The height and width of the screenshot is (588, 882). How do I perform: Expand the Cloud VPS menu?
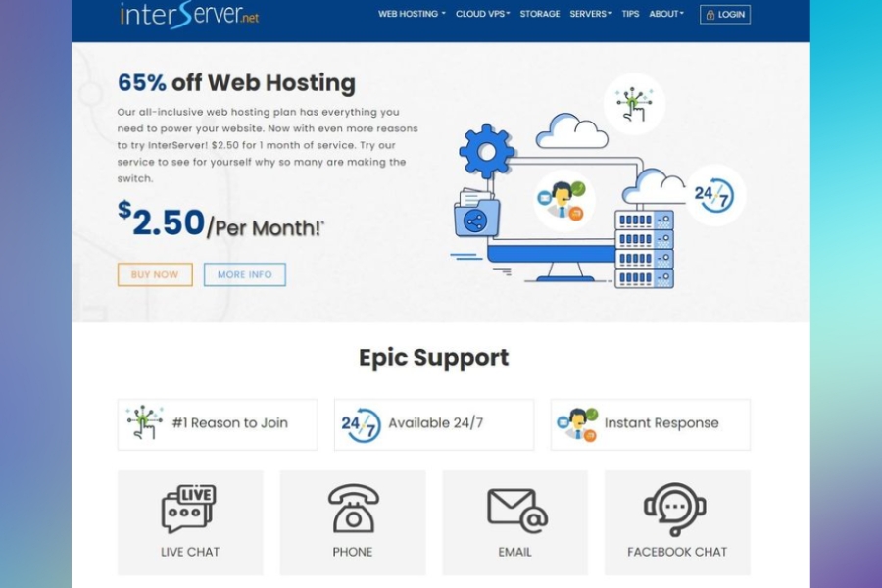(x=482, y=14)
